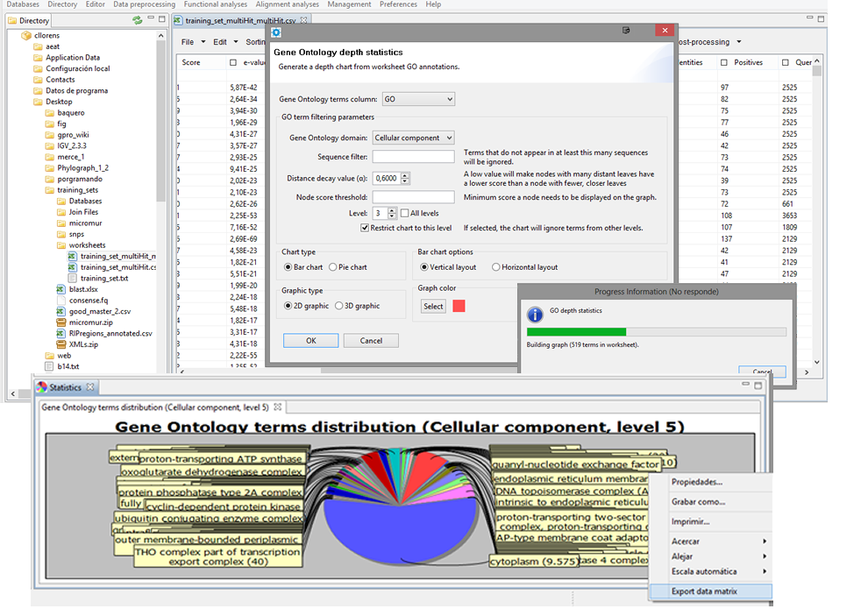Viewport: 868px width, 616px height.
Task: Open the Gene Ontology terms column dropdown
Action: coord(417,100)
